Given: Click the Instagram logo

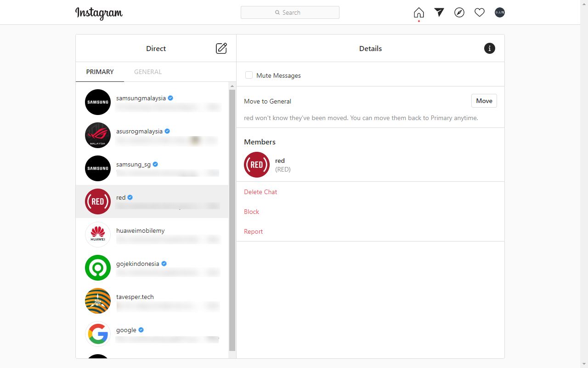Looking at the screenshot, I should pos(99,13).
